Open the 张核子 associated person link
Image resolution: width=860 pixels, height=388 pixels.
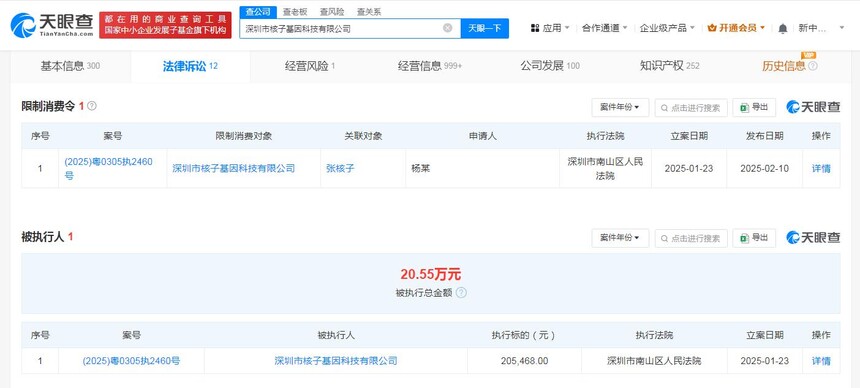[340, 168]
